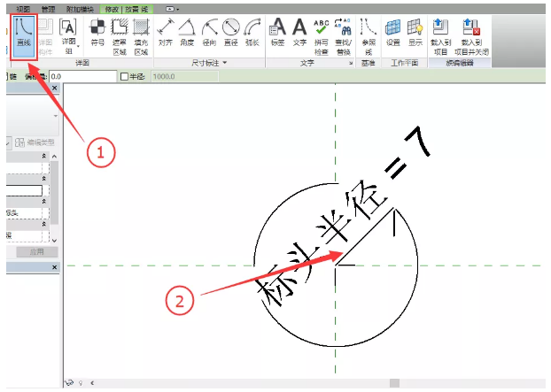Open the properties type selector dropdown
Viewport: 551px width, 392px height.
pos(56,116)
